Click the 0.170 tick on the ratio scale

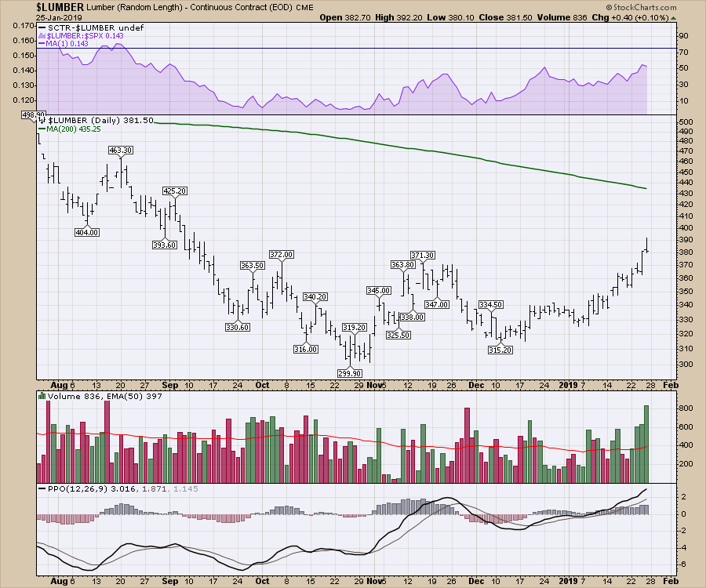[x=24, y=26]
